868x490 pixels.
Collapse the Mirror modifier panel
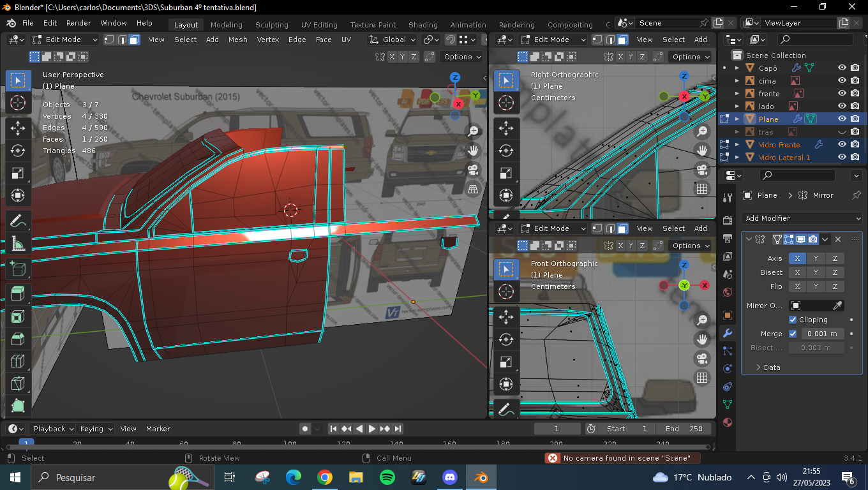click(x=748, y=239)
